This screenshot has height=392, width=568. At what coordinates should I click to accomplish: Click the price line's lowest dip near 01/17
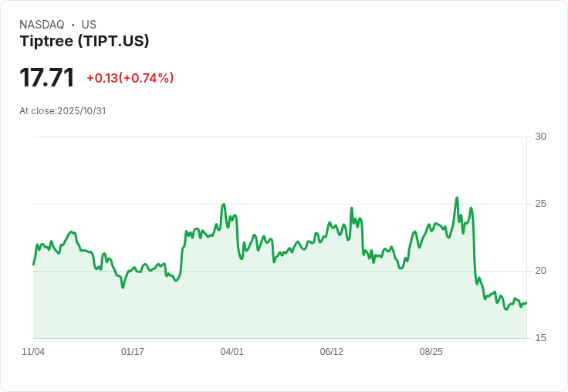pyautogui.click(x=123, y=288)
